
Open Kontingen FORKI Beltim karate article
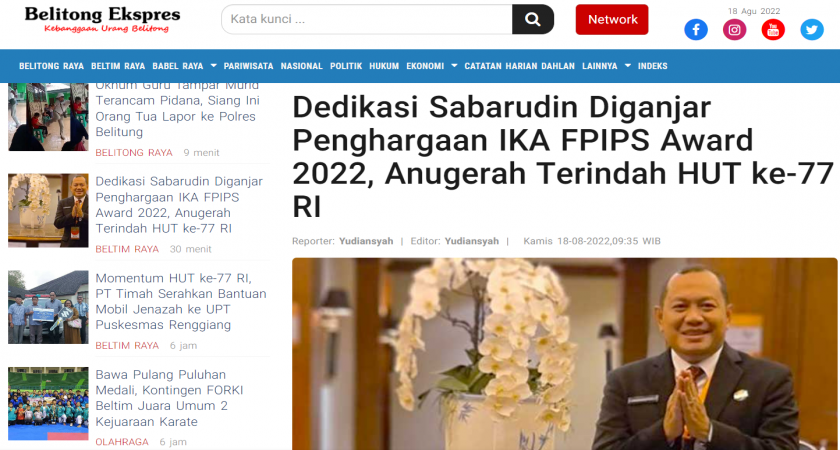pyautogui.click(x=169, y=398)
